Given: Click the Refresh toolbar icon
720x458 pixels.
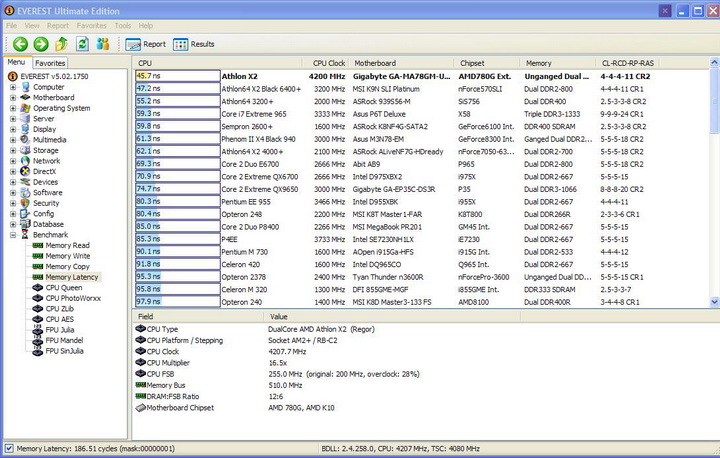Looking at the screenshot, I should pyautogui.click(x=82, y=44).
